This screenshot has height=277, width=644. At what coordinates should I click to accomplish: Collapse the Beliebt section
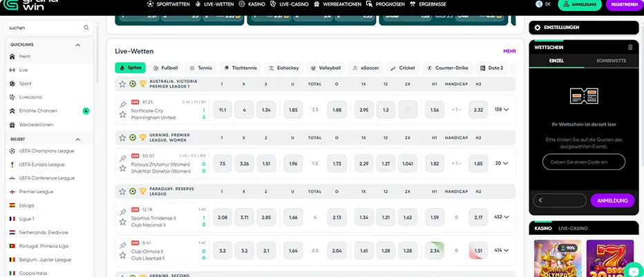coord(77,140)
